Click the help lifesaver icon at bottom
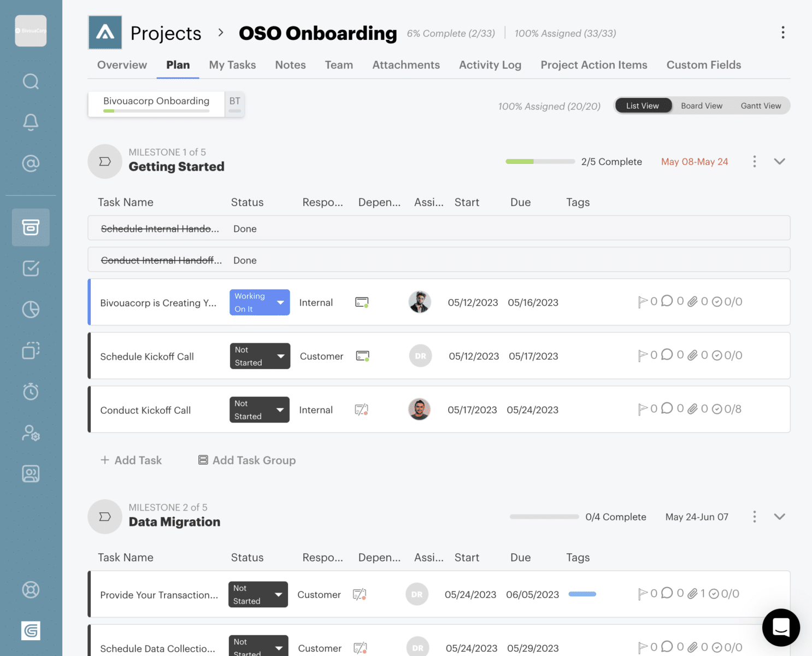 (x=31, y=590)
